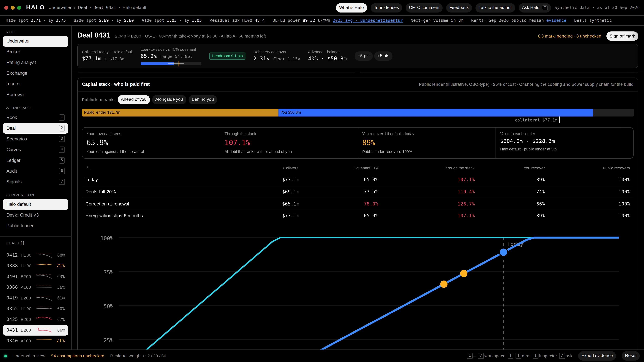
Task: Open What is Halo
Action: coord(351,8)
